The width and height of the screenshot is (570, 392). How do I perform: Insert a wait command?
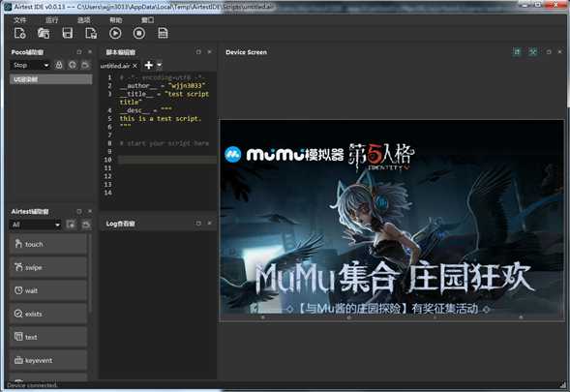pos(48,290)
